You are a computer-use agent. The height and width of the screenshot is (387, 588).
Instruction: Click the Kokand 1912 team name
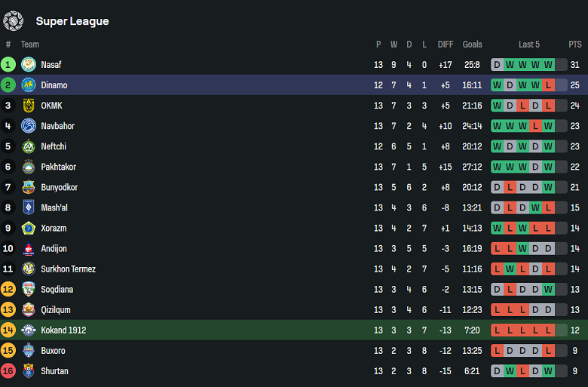coord(63,330)
